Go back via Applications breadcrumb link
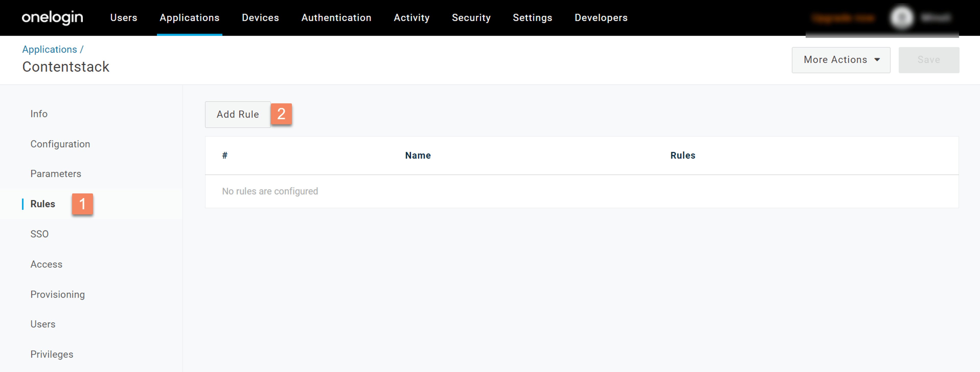The width and height of the screenshot is (980, 372). [x=50, y=50]
